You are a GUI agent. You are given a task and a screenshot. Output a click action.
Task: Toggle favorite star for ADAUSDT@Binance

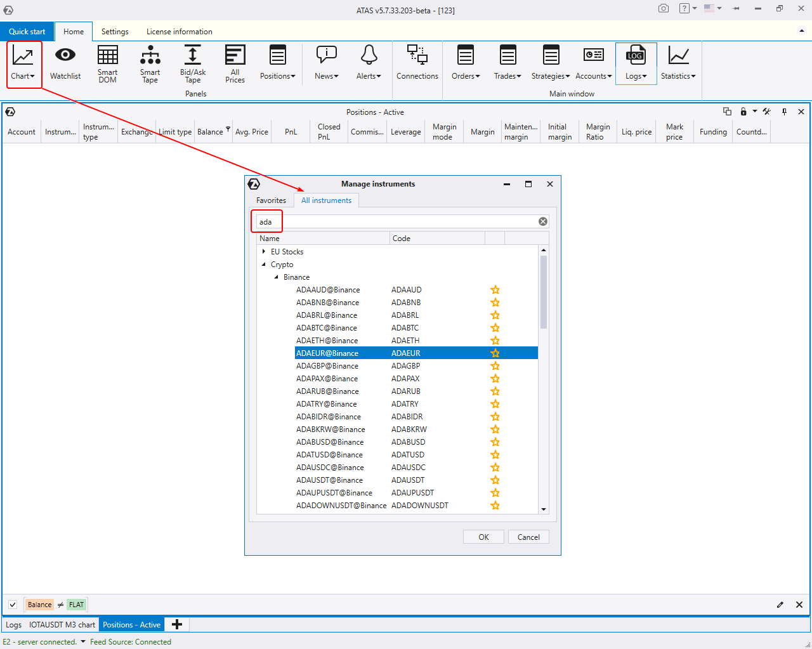(495, 480)
